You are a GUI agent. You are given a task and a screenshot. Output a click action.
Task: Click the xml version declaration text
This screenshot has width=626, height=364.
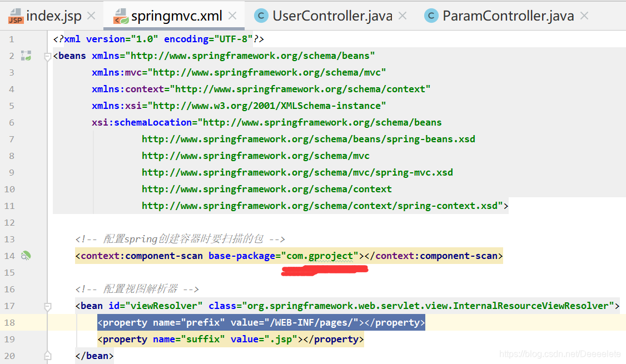click(x=158, y=39)
